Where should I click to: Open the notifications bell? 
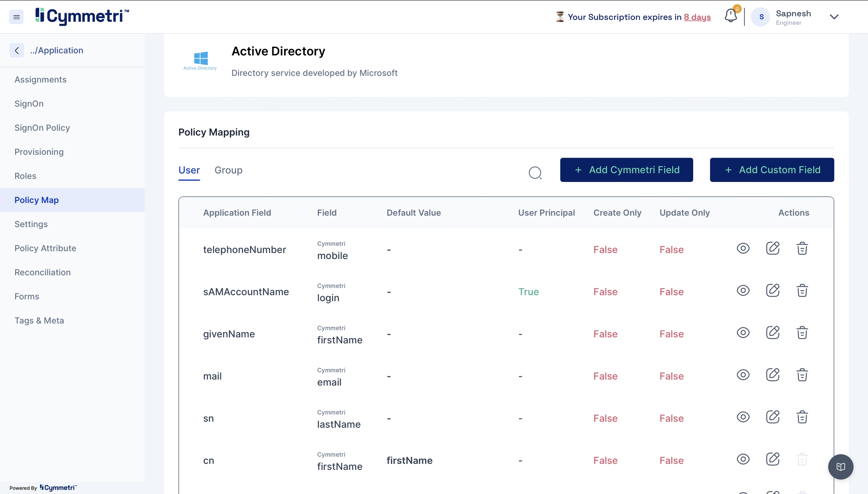pyautogui.click(x=730, y=16)
